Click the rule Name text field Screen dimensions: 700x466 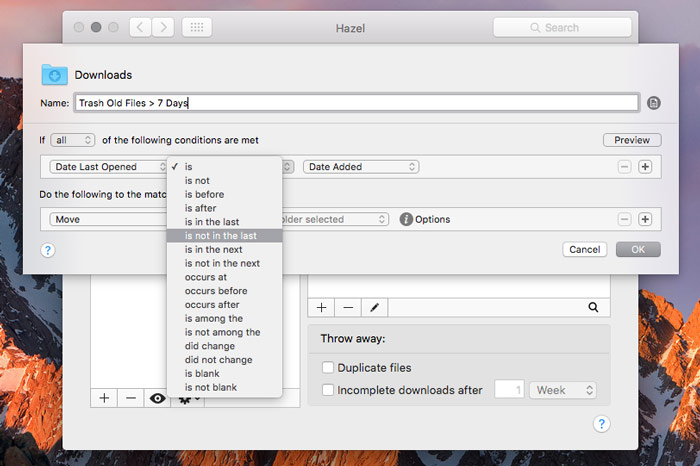pos(355,103)
